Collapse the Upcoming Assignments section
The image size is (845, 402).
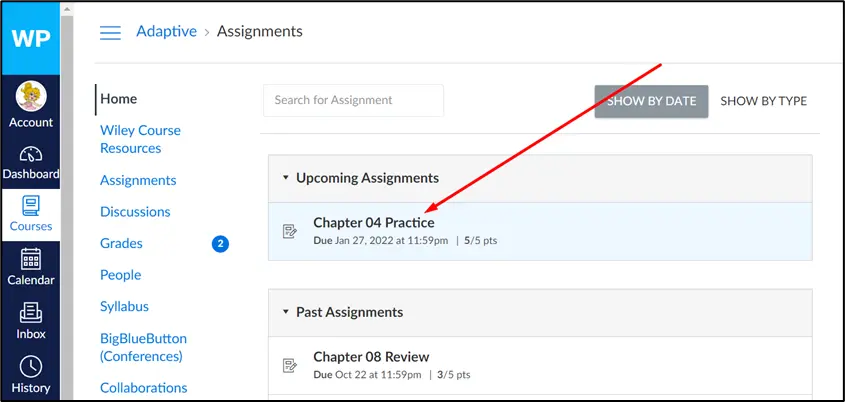tap(286, 178)
